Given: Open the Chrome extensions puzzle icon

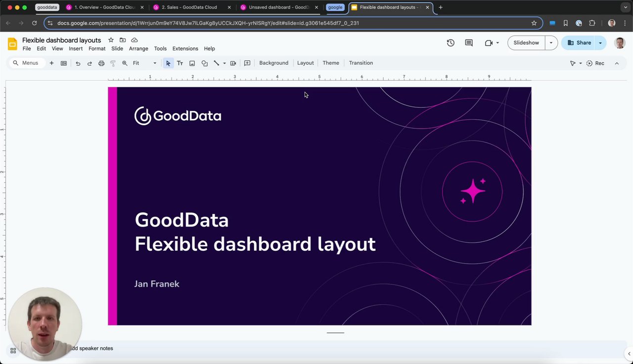Looking at the screenshot, I should pos(592,23).
